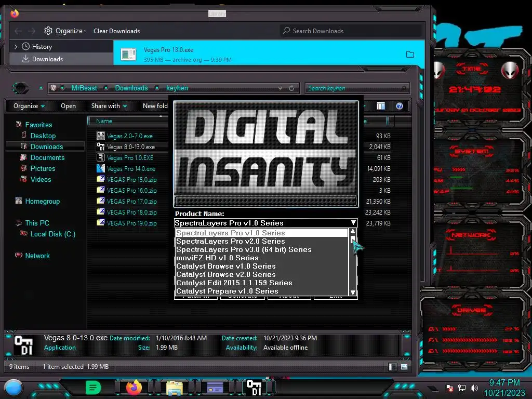Choose Catalyst Edit 2015.1.1.159 Series
Image resolution: width=532 pixels, height=399 pixels.
tap(261, 283)
